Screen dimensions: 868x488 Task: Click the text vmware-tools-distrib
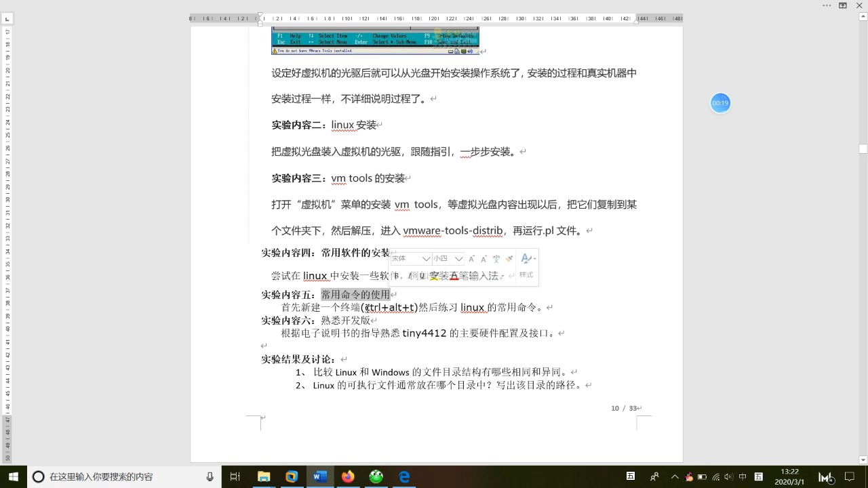click(453, 230)
